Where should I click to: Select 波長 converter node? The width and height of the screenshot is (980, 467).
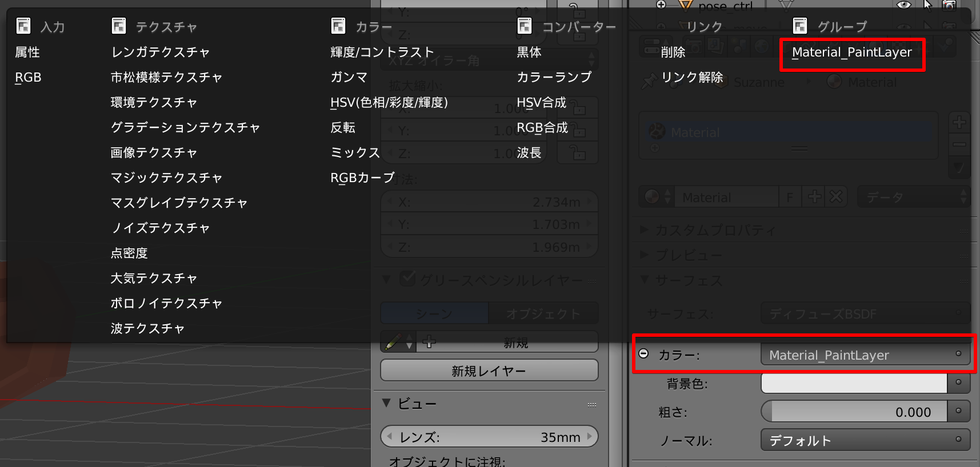[529, 152]
